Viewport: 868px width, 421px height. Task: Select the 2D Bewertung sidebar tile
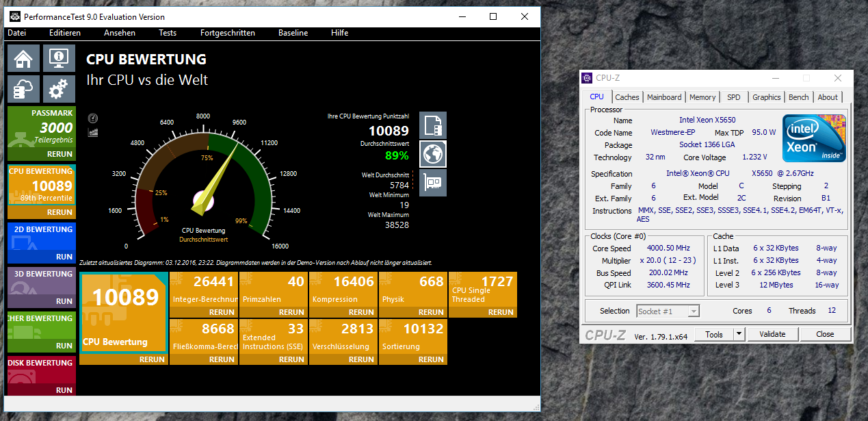pyautogui.click(x=41, y=237)
